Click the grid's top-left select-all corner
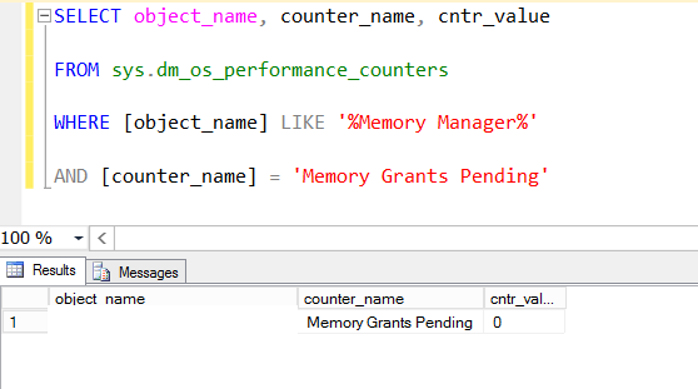The height and width of the screenshot is (389, 698). 24,298
